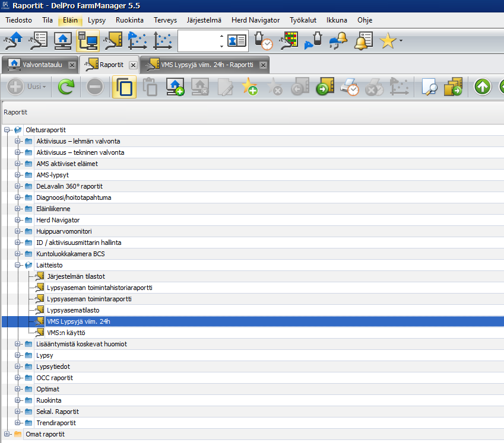Select the Huippuarvomonitori folder

tap(64, 231)
